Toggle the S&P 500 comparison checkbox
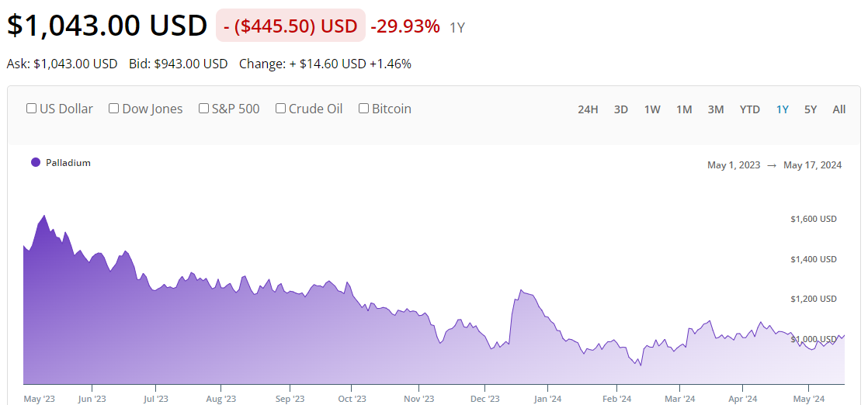The image size is (868, 405). tap(204, 109)
